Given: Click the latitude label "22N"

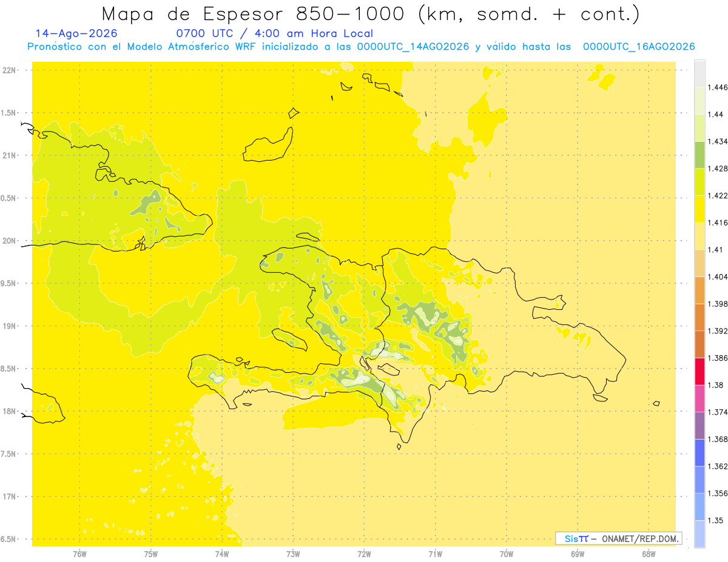Looking at the screenshot, I should click(x=9, y=70).
